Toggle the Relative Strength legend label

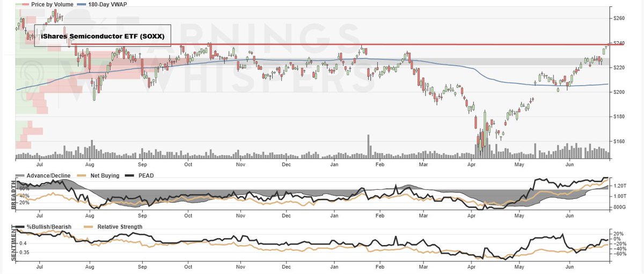120,227
